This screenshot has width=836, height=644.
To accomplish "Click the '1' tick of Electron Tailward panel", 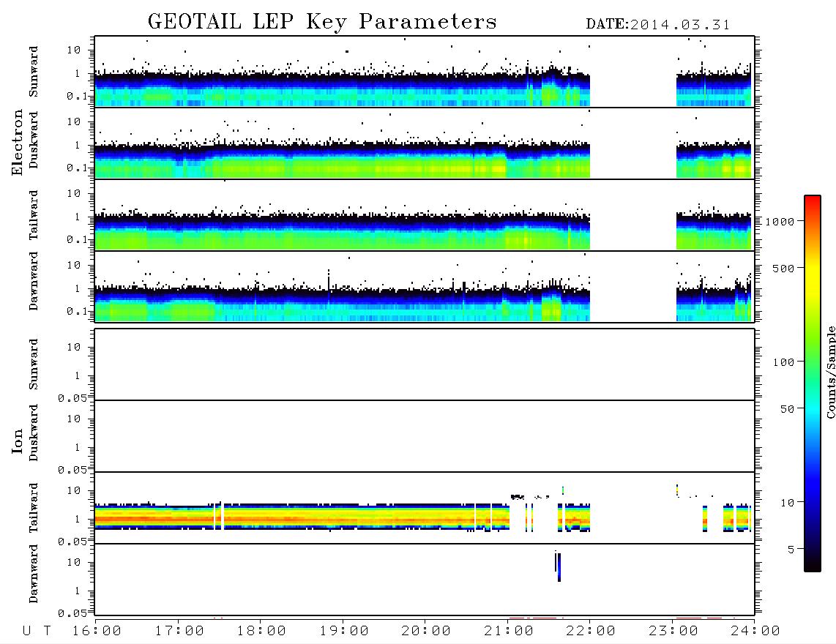I will coord(77,217).
